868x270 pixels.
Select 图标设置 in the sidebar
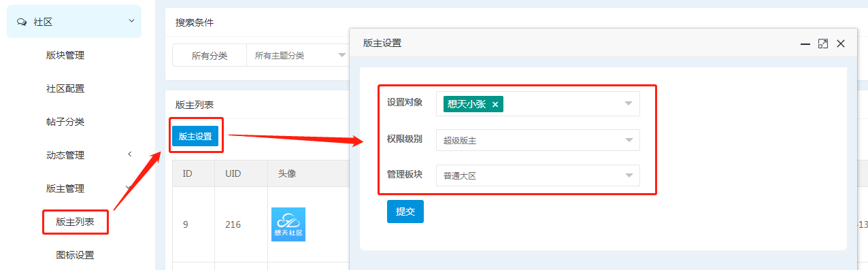[x=75, y=255]
